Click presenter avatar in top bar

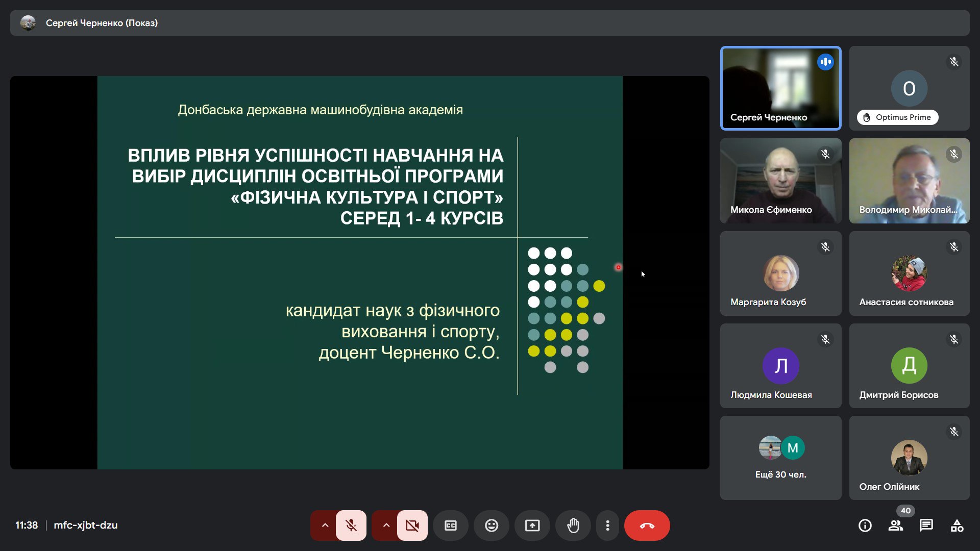[28, 23]
